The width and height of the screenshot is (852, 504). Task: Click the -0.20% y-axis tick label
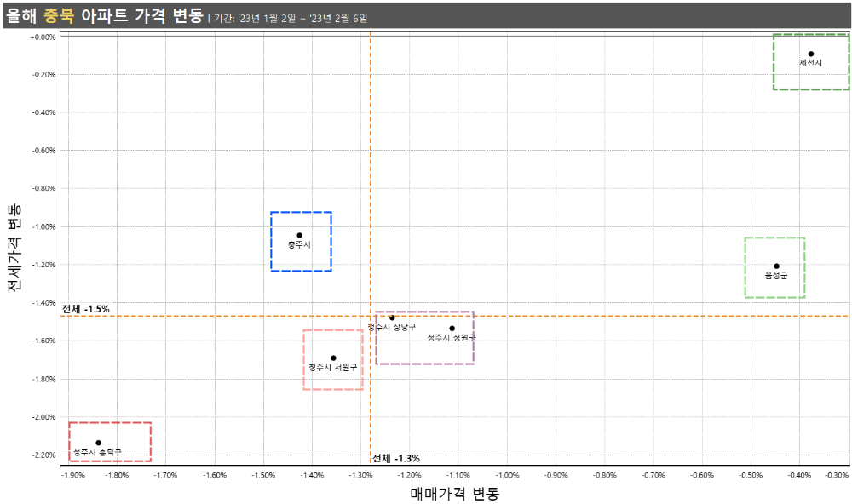tap(43, 74)
